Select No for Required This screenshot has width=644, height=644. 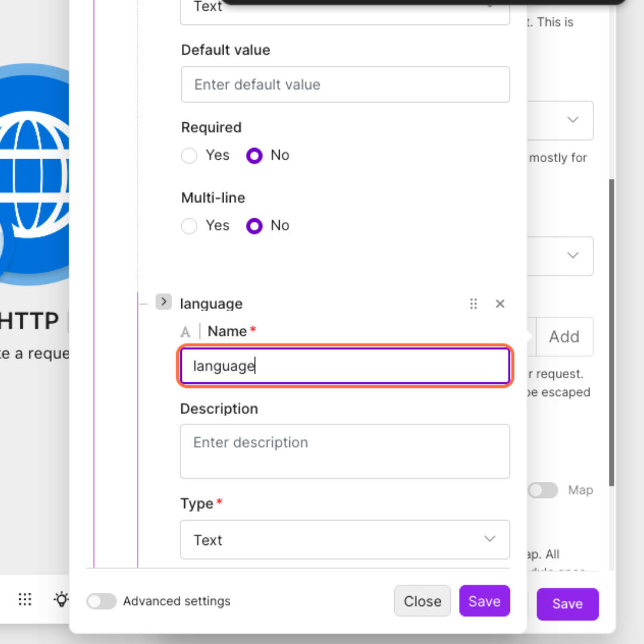pos(254,156)
